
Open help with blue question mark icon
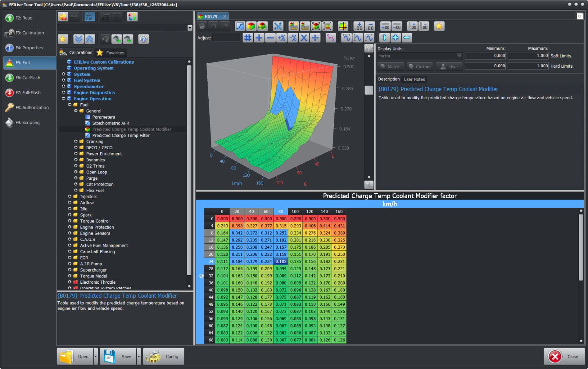144,39
